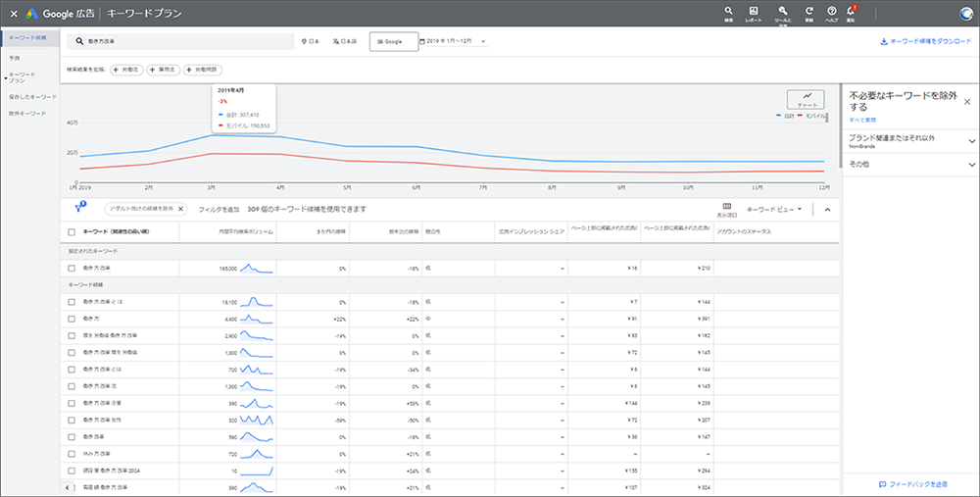This screenshot has height=497, width=980.
Task: Click the filter funnel icon
Action: [79, 208]
